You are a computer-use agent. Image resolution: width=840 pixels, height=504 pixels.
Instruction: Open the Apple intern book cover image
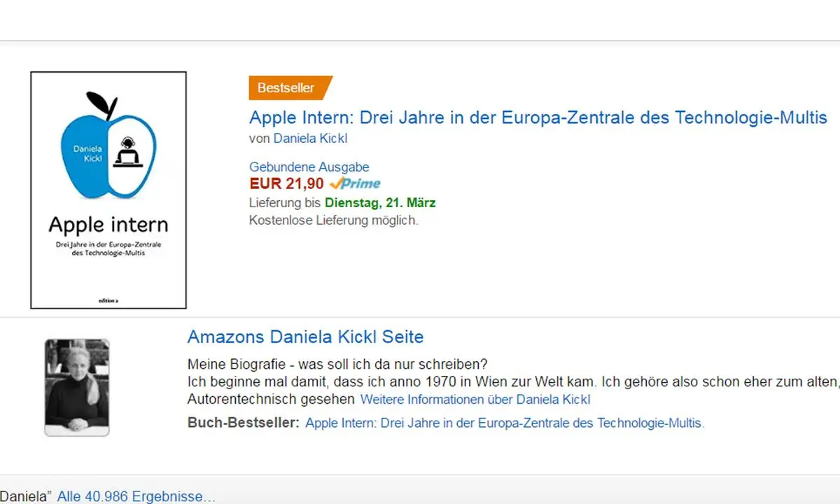(108, 190)
